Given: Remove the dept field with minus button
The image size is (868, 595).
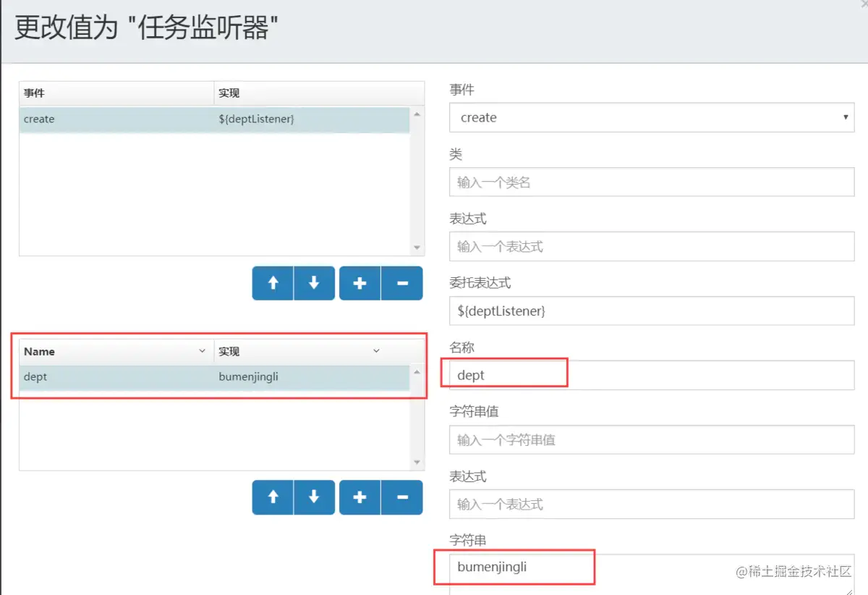Looking at the screenshot, I should click(x=401, y=497).
